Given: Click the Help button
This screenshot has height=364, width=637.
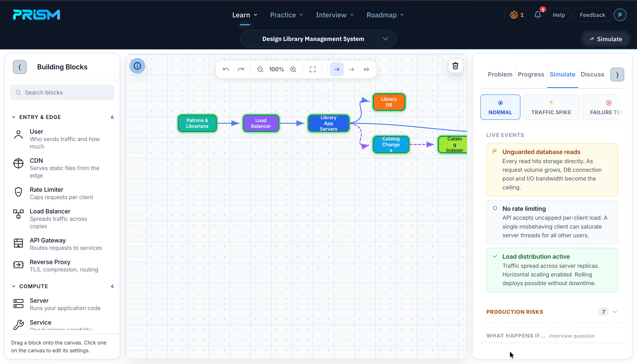Looking at the screenshot, I should click(x=559, y=15).
